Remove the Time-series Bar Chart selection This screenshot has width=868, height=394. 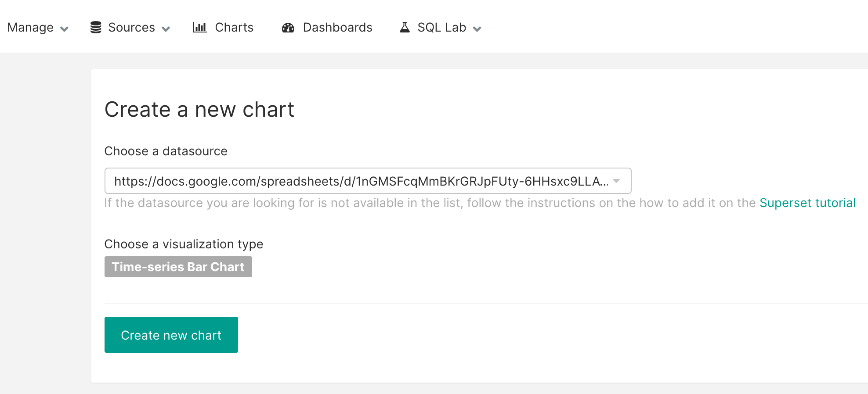[x=178, y=266]
